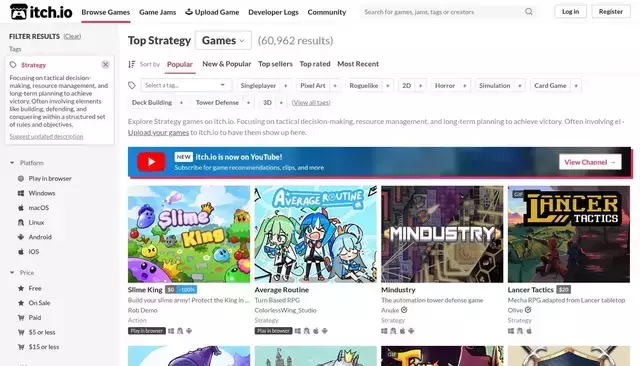Sort by Top rated

(315, 64)
